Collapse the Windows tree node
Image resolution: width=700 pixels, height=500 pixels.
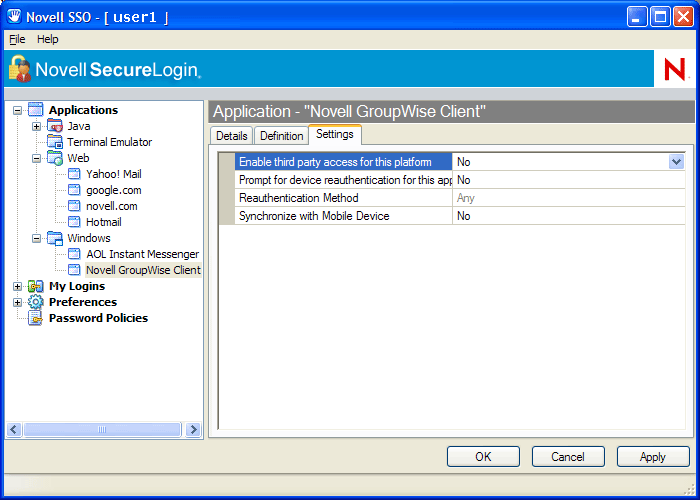36,238
